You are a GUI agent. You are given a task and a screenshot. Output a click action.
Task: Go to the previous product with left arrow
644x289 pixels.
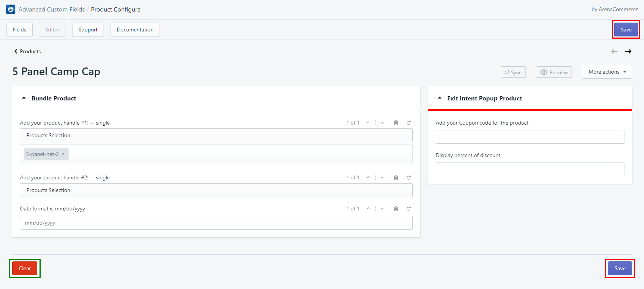point(614,51)
